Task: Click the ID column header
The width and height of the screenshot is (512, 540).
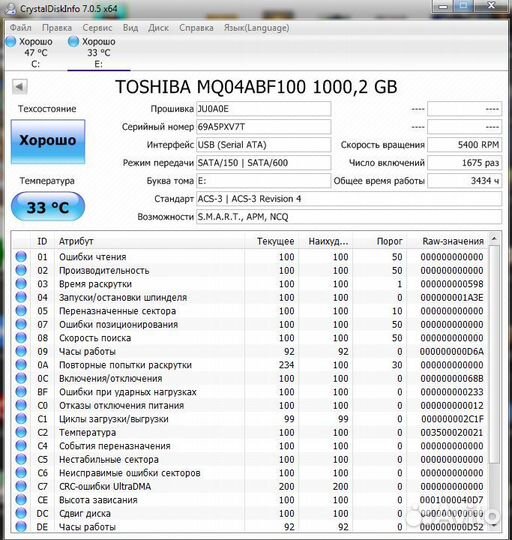Action: (x=42, y=241)
